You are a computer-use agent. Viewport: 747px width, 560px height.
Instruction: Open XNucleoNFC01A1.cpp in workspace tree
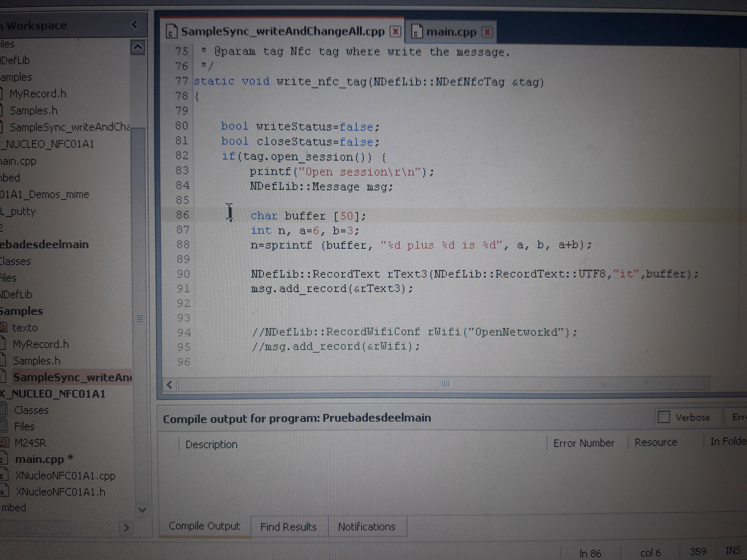[65, 476]
